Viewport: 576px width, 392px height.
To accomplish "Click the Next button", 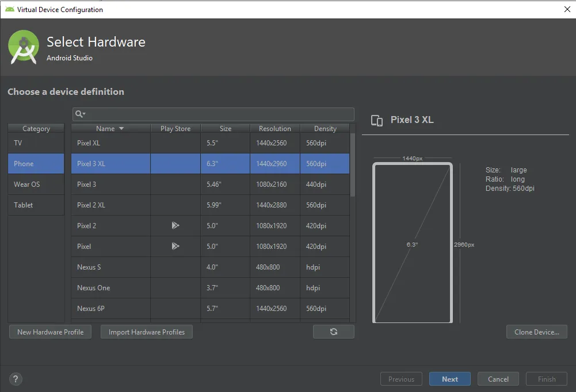I will pos(449,379).
